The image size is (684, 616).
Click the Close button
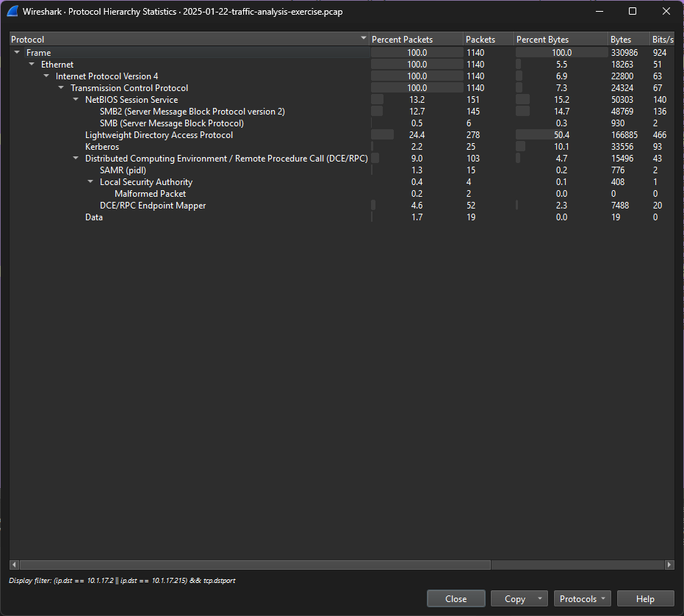pyautogui.click(x=456, y=599)
